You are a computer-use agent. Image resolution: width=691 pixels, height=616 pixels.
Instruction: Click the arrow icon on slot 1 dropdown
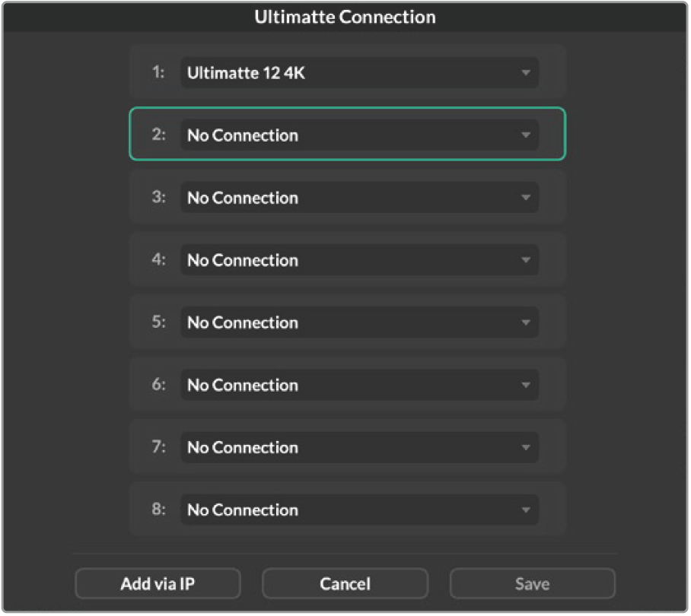pos(526,73)
